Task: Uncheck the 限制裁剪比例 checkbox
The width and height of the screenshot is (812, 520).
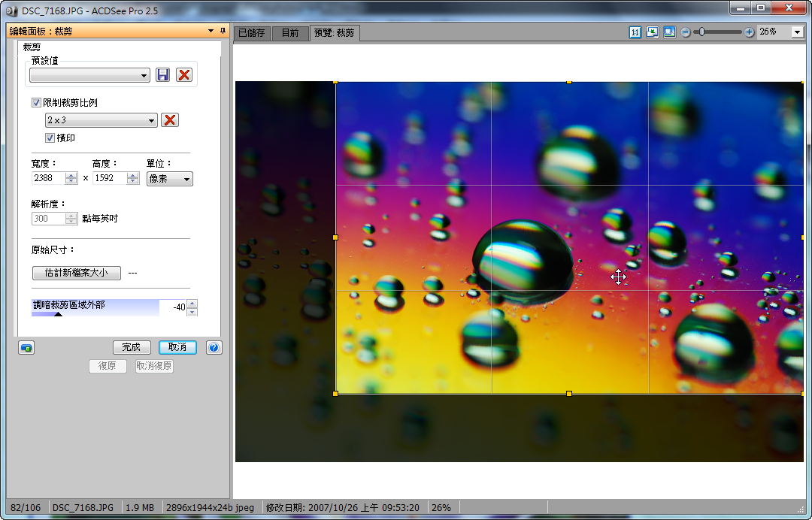Action: click(x=36, y=103)
